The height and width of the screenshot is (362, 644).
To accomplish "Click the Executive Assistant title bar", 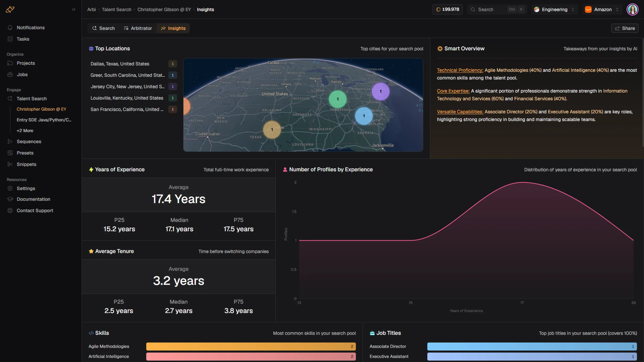I will pos(532,356).
